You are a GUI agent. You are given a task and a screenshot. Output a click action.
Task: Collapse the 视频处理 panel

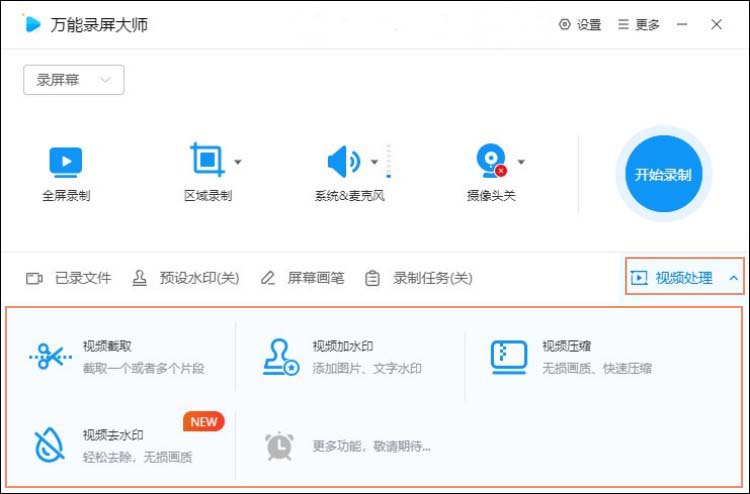pyautogui.click(x=684, y=277)
